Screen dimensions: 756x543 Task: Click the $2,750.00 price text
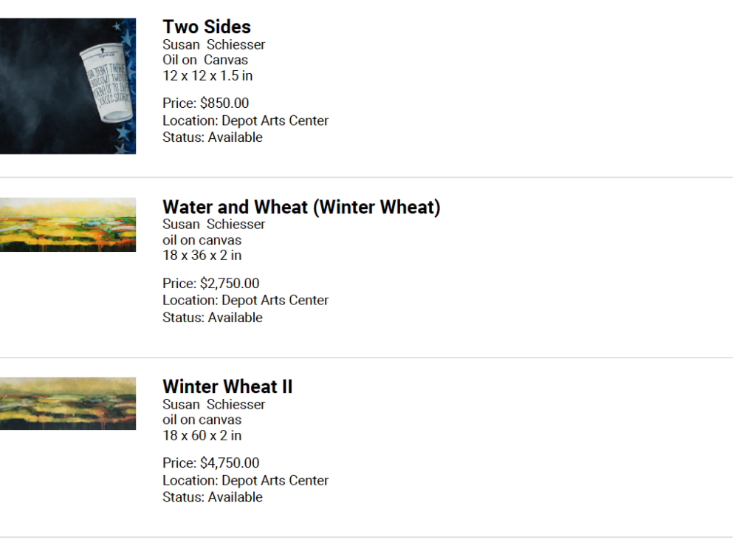pyautogui.click(x=230, y=283)
